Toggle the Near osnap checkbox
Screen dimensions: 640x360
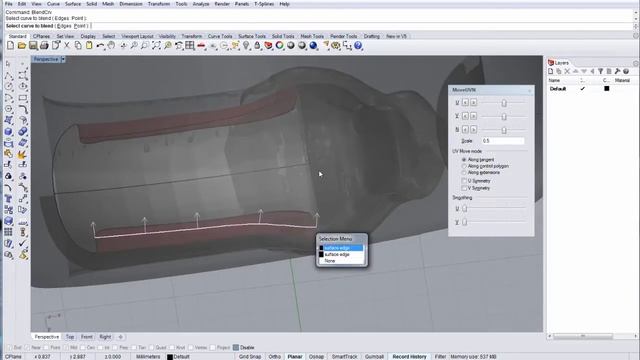coord(27,347)
